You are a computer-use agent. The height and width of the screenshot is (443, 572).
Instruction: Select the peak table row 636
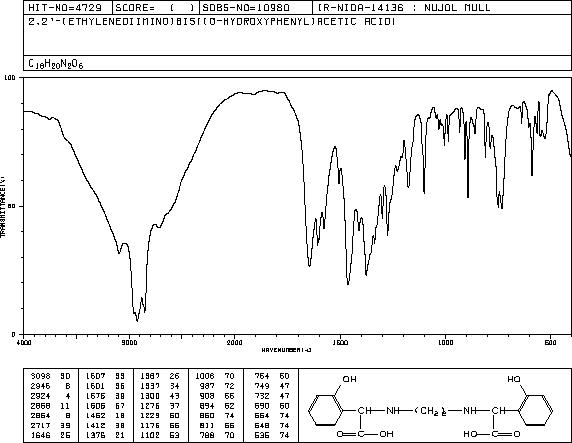(x=272, y=435)
